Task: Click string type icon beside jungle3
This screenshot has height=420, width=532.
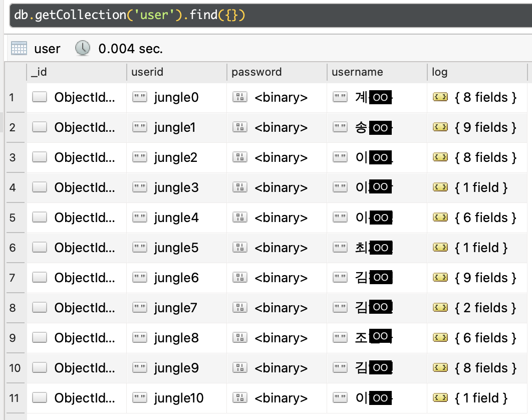Action: [139, 187]
